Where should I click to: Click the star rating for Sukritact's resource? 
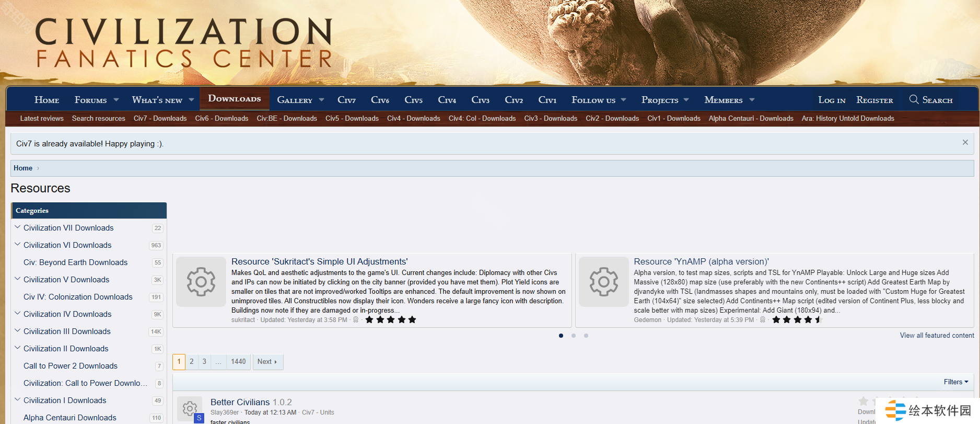coord(391,319)
